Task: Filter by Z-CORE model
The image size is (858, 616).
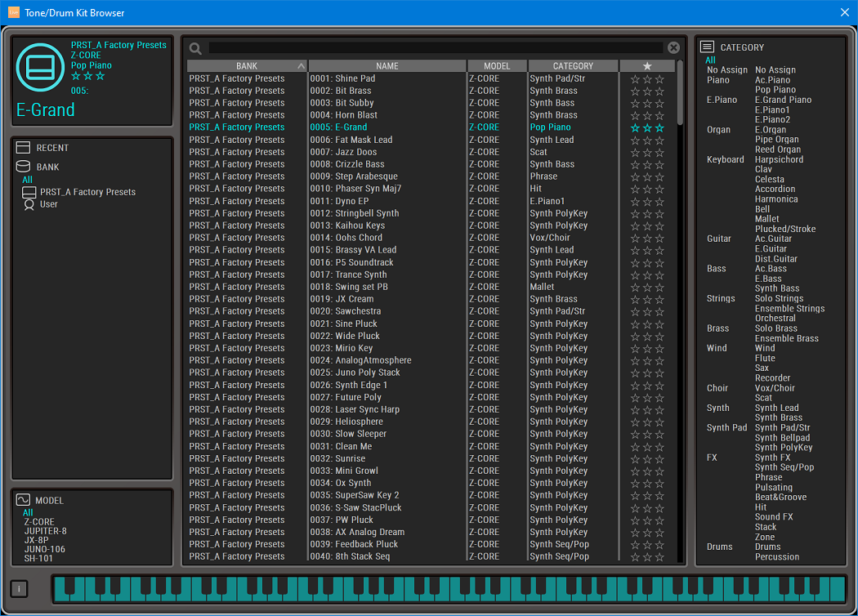Action: [39, 522]
